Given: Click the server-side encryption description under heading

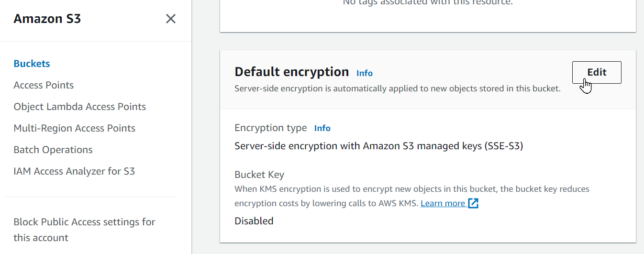Looking at the screenshot, I should (398, 88).
